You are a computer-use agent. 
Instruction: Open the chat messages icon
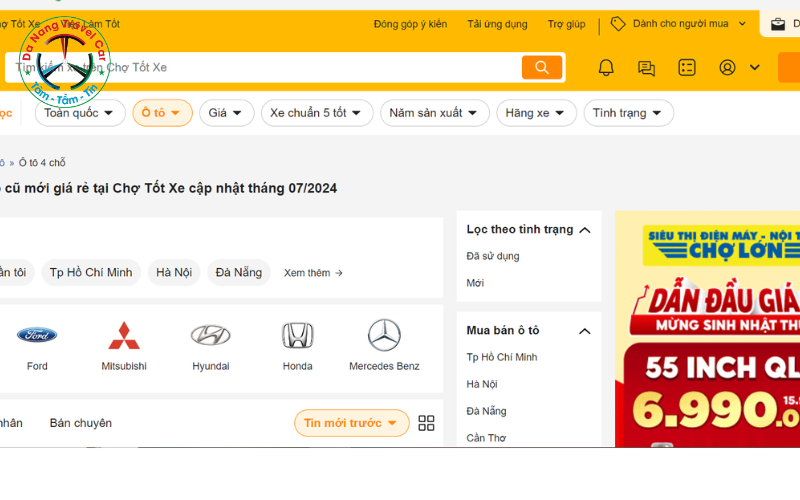coord(646,68)
